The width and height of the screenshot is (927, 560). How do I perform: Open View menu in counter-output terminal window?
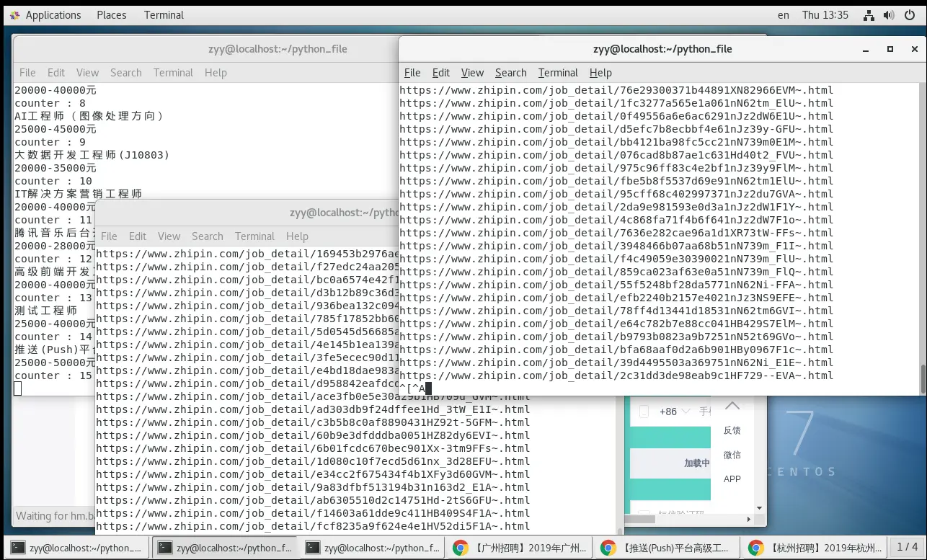[87, 73]
